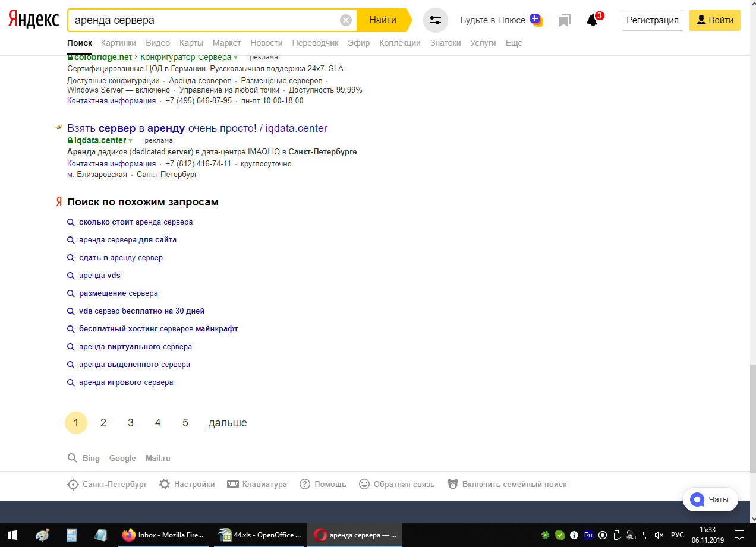Viewport: 756px width, 547px height.
Task: Switch to the Маркет tab
Action: tap(226, 43)
